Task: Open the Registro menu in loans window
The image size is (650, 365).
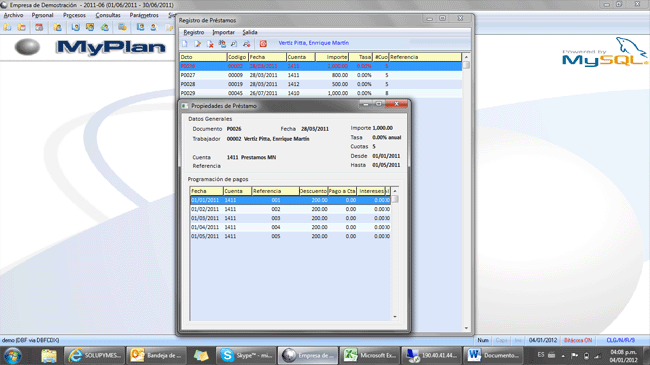Action: (x=194, y=32)
